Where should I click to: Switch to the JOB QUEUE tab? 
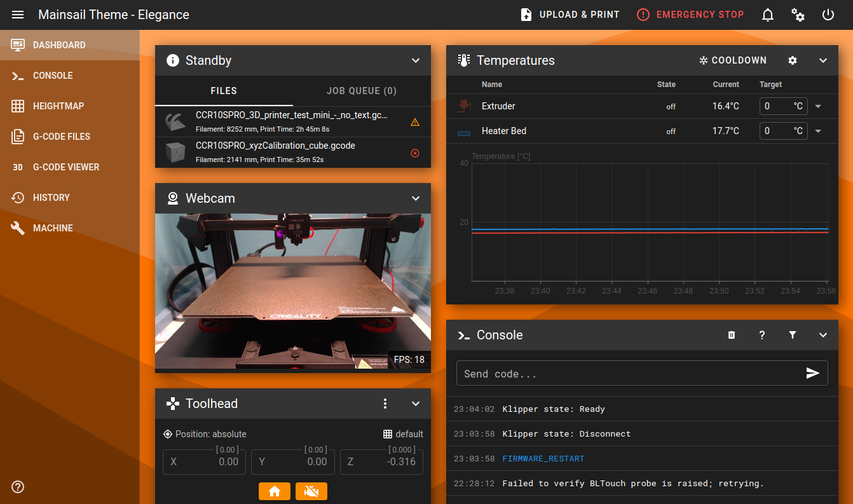coord(361,90)
